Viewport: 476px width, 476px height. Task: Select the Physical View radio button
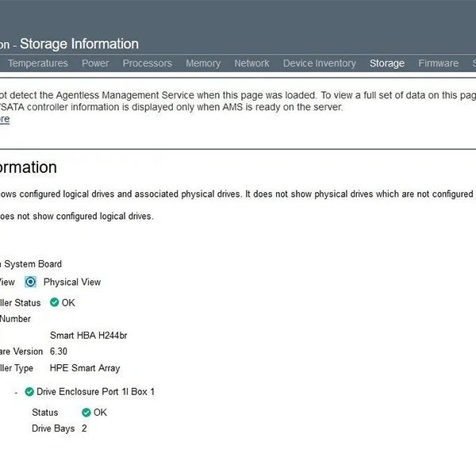click(31, 282)
